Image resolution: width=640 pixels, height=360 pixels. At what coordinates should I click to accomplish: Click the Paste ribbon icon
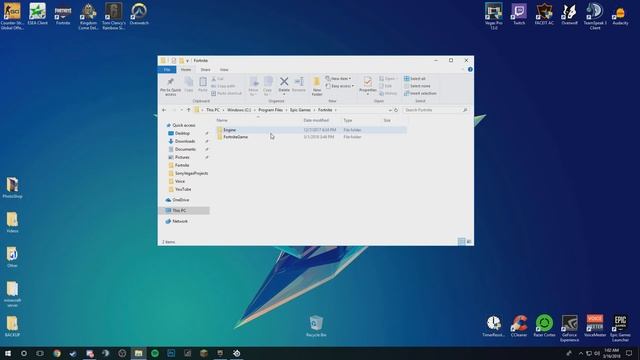(203, 84)
